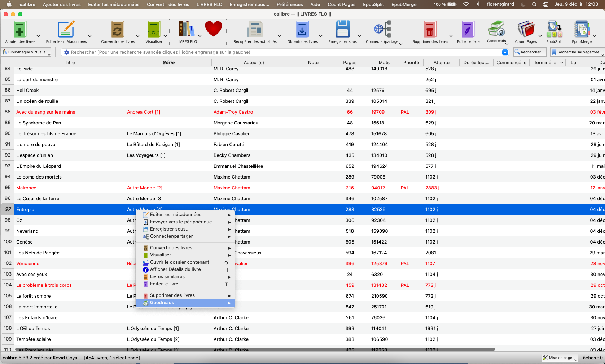This screenshot has width=605, height=364.
Task: Focus the Rechercher search input field
Action: (285, 52)
